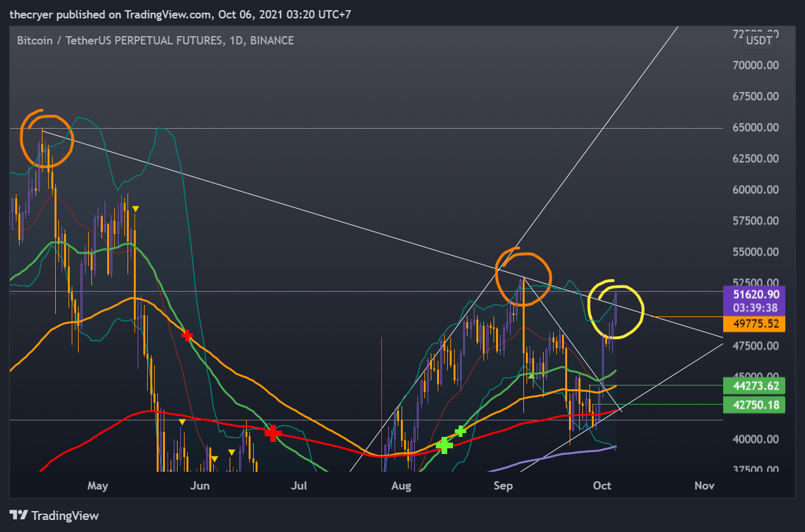
Task: Click the 57500.00 price axis label
Action: pyautogui.click(x=755, y=221)
